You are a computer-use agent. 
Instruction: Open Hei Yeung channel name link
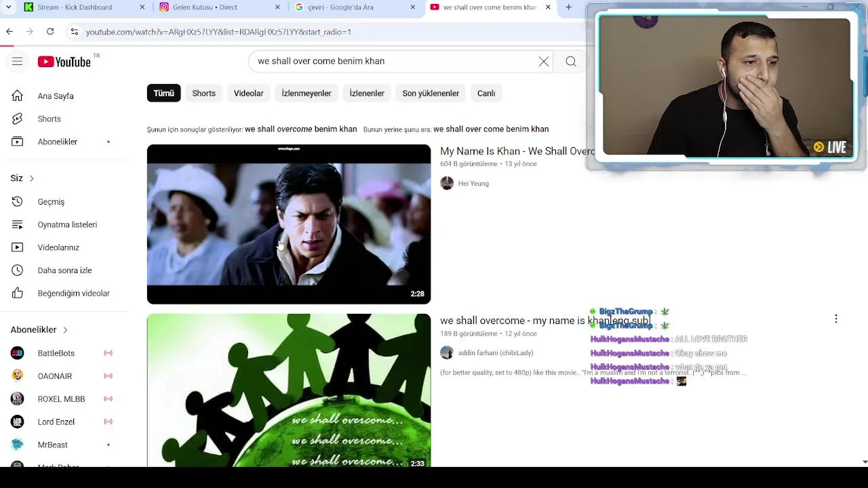(473, 184)
